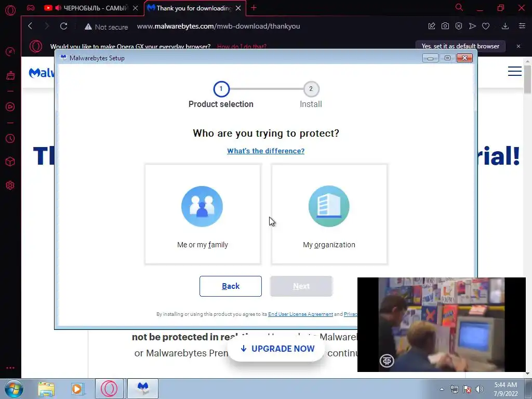Click How do I do that link
532x399 pixels.
tap(242, 46)
